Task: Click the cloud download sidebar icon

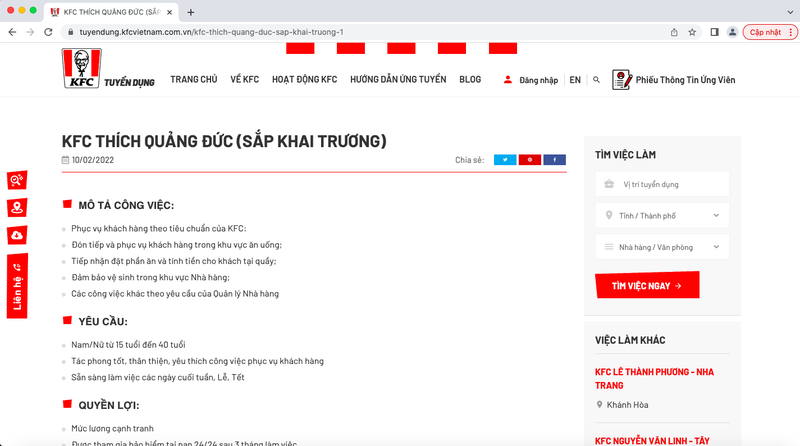Action: [x=16, y=235]
